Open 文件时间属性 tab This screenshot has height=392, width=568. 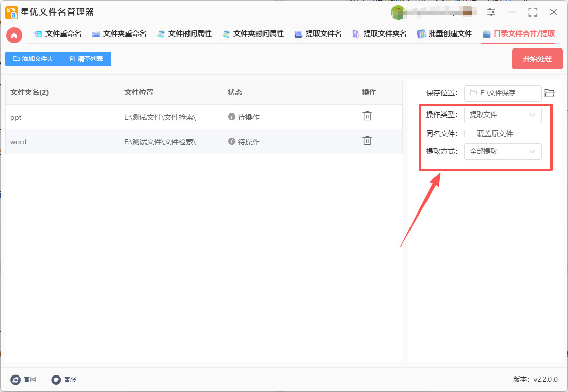185,34
